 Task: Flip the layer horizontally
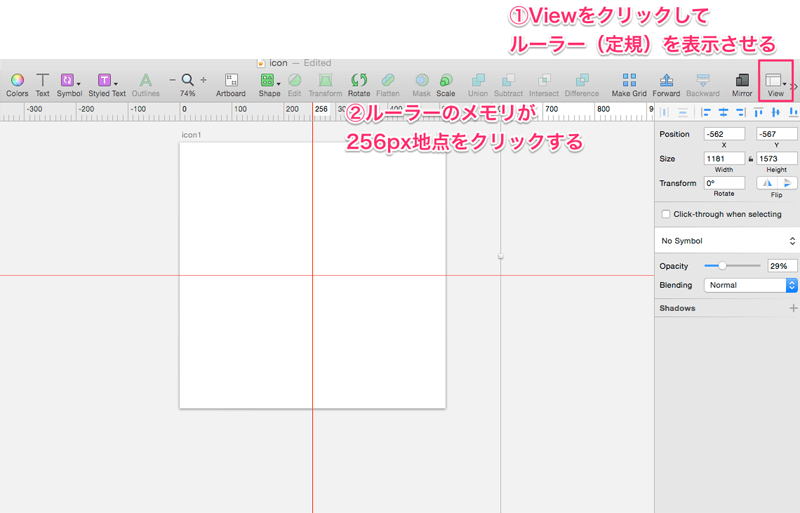(x=766, y=183)
